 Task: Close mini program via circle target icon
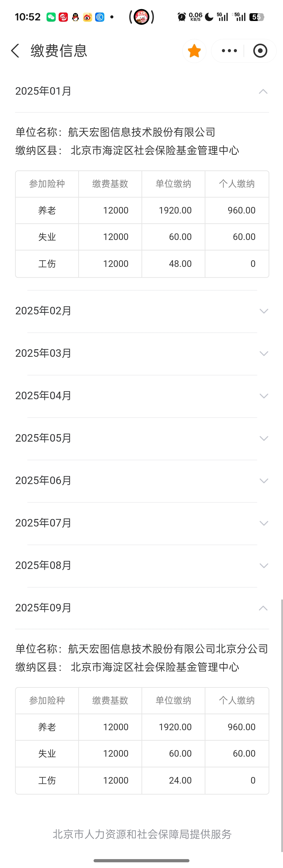260,51
